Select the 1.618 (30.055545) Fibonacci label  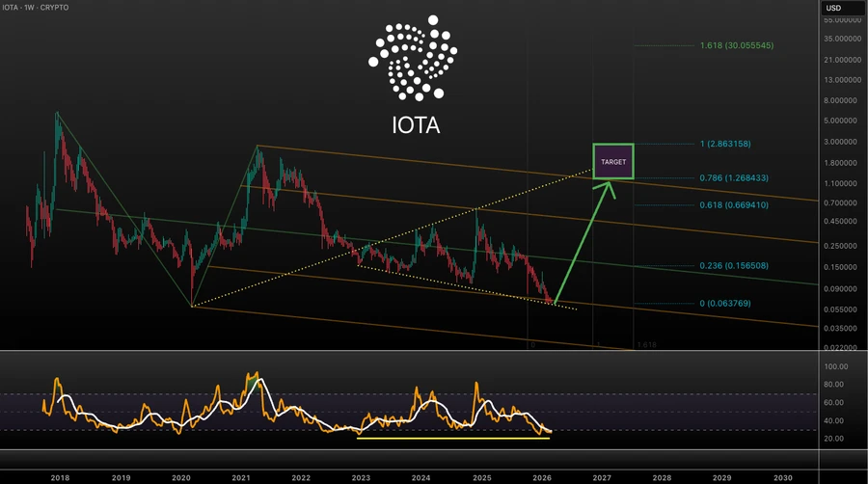[737, 45]
